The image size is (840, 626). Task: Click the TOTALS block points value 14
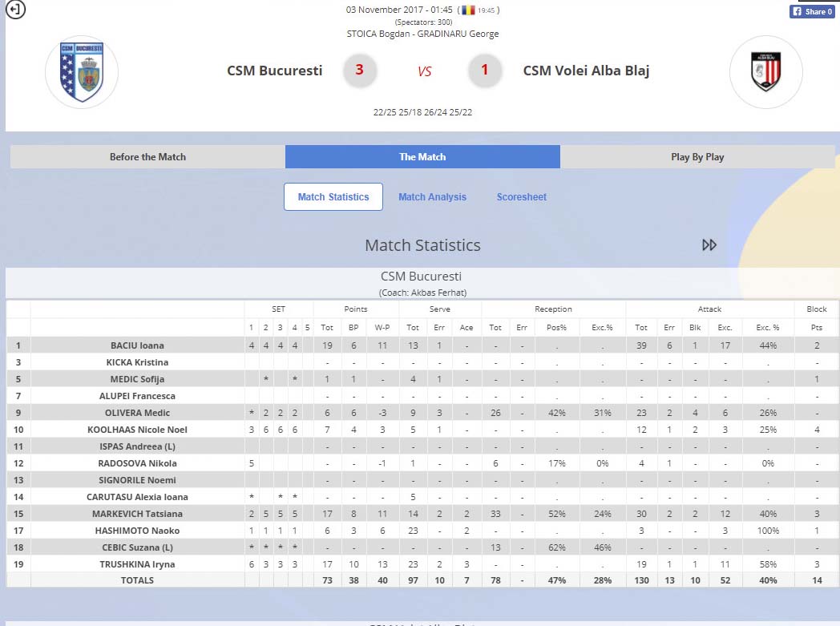tap(817, 580)
